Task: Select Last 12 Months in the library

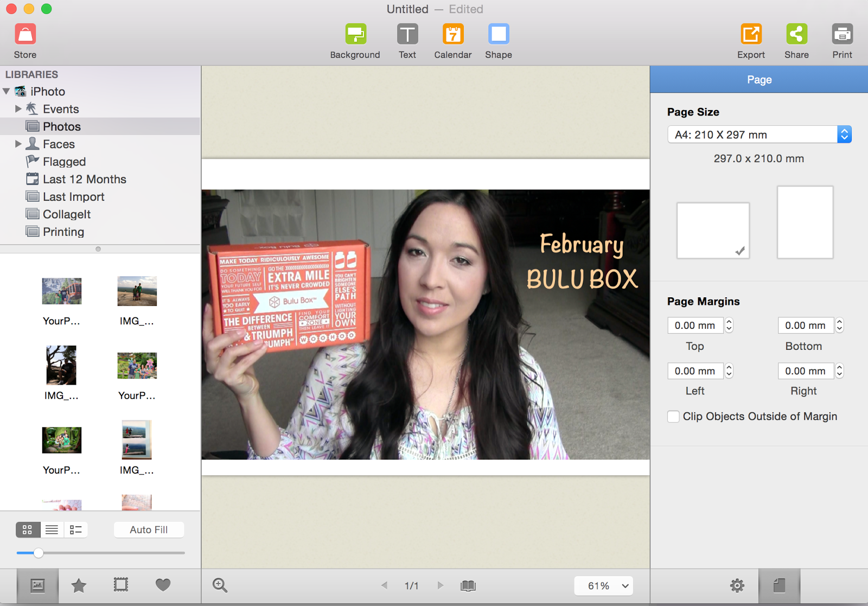Action: click(x=100, y=179)
